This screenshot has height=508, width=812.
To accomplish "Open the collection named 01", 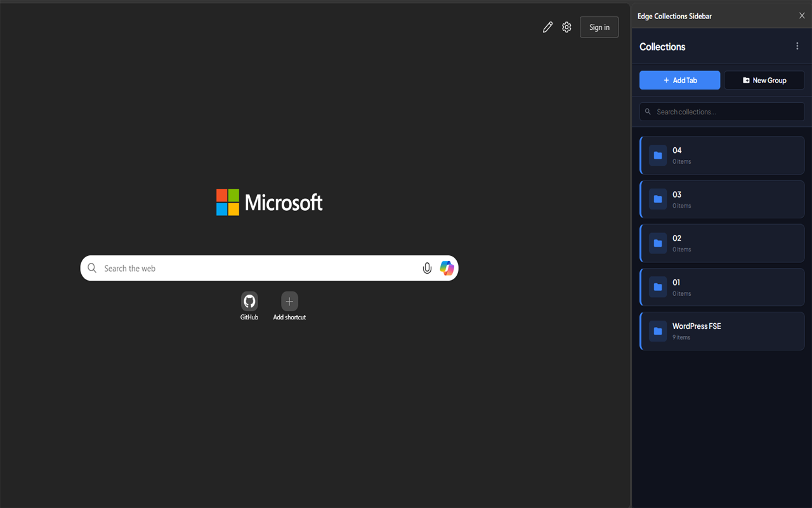I will [x=722, y=287].
